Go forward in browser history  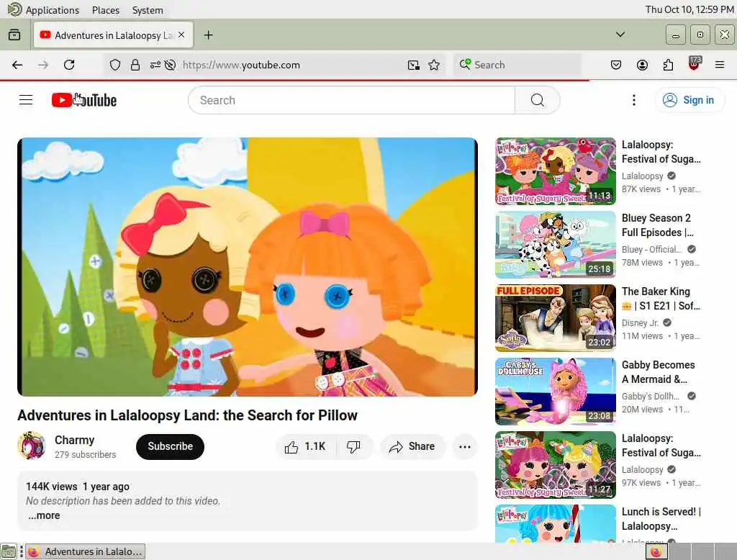coord(42,65)
